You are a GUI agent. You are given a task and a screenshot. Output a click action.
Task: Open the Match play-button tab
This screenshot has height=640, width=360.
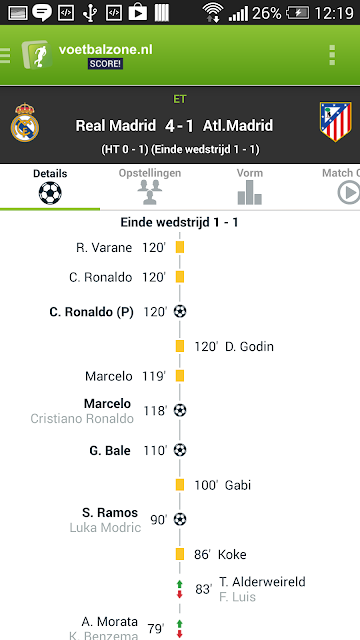point(341,187)
